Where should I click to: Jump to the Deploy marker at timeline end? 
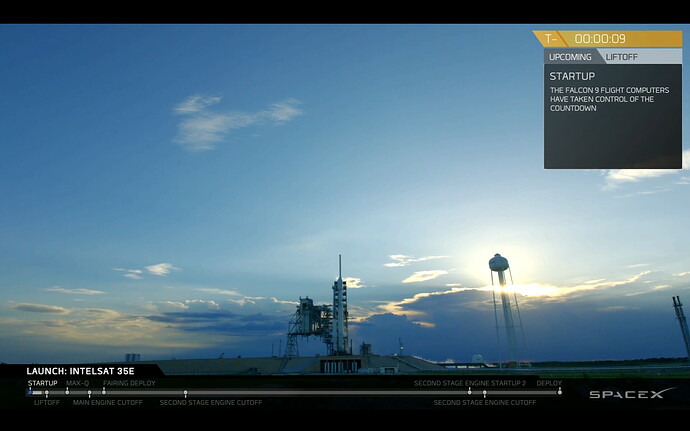tap(559, 392)
